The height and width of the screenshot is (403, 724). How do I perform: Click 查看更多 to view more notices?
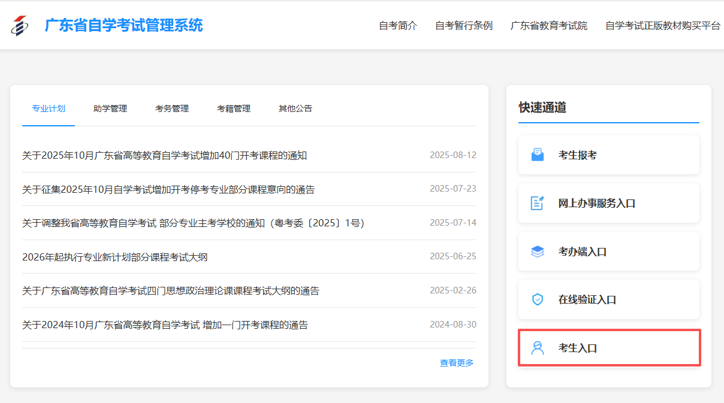click(x=456, y=363)
